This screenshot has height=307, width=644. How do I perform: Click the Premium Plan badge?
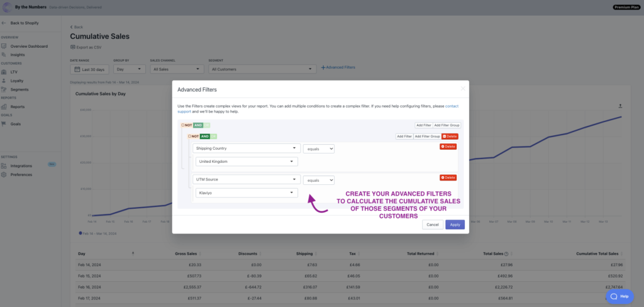point(627,8)
